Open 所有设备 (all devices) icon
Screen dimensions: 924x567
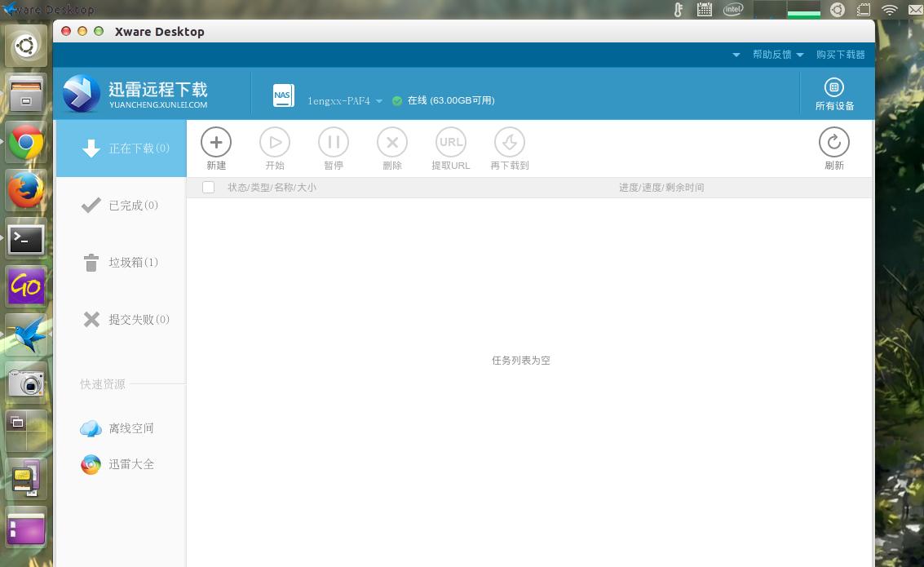(x=833, y=87)
